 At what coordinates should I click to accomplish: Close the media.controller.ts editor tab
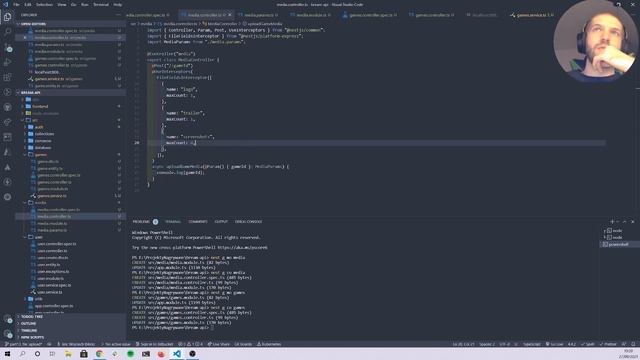(229, 15)
